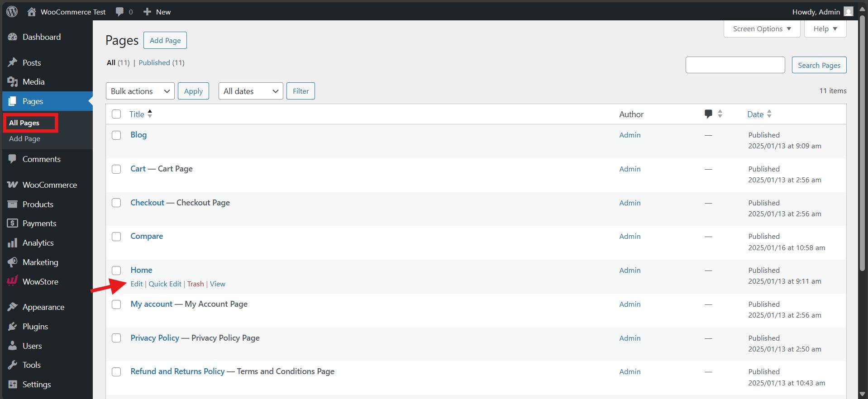The image size is (868, 399).
Task: Click the Marketing megaphone icon
Action: pos(13,262)
